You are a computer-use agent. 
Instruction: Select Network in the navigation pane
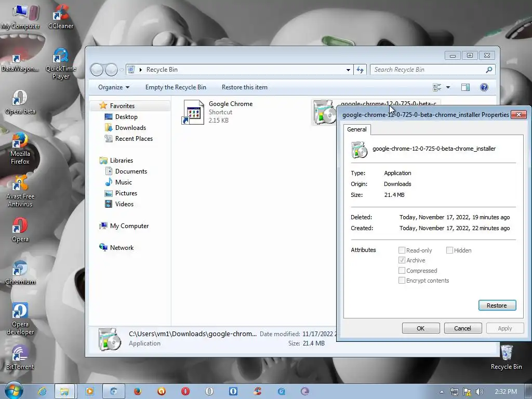coord(122,248)
